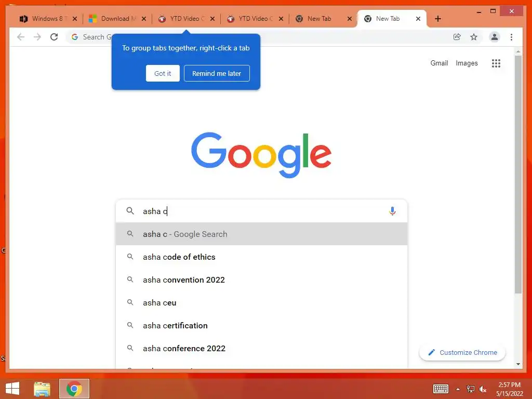
Task: Reload the page with refresh icon
Action: [54, 37]
